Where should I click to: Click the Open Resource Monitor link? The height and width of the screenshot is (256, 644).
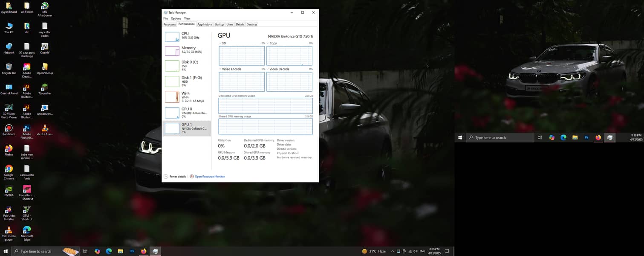(210, 176)
